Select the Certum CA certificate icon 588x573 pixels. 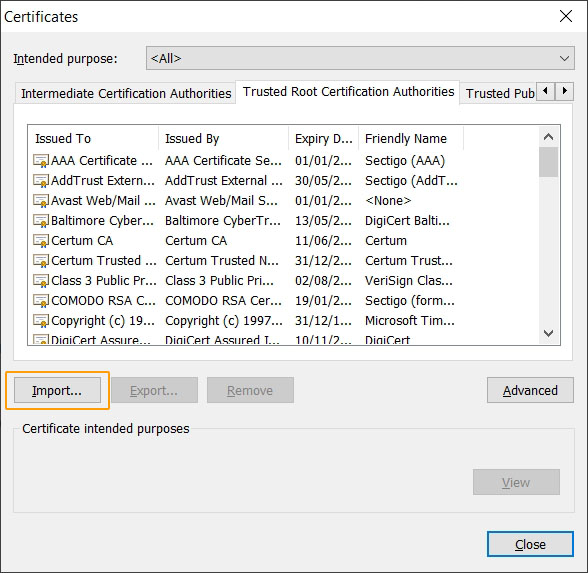pyautogui.click(x=41, y=241)
